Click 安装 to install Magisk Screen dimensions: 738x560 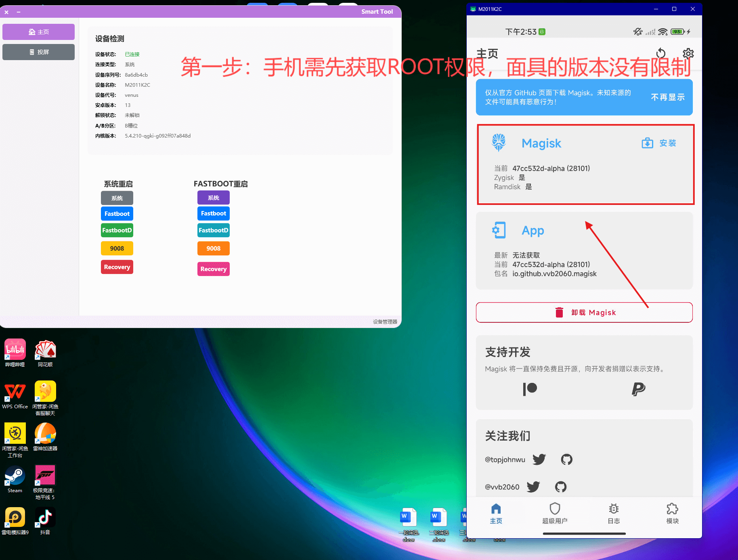click(x=659, y=143)
